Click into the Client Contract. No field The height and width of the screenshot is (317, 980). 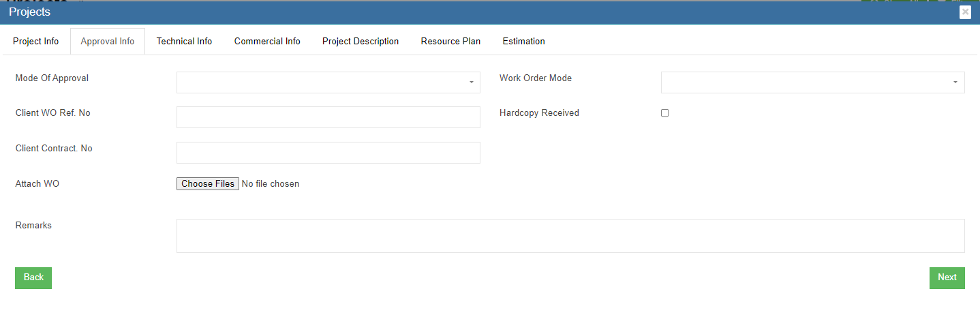(328, 153)
